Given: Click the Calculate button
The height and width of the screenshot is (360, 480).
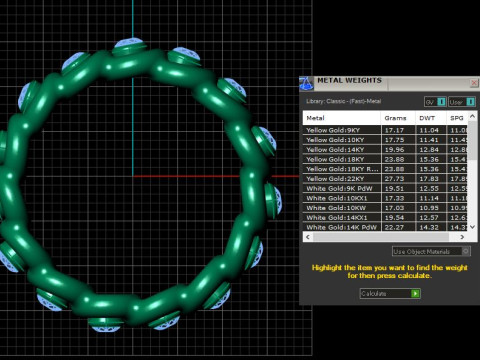Looking at the screenshot, I should (390, 293).
